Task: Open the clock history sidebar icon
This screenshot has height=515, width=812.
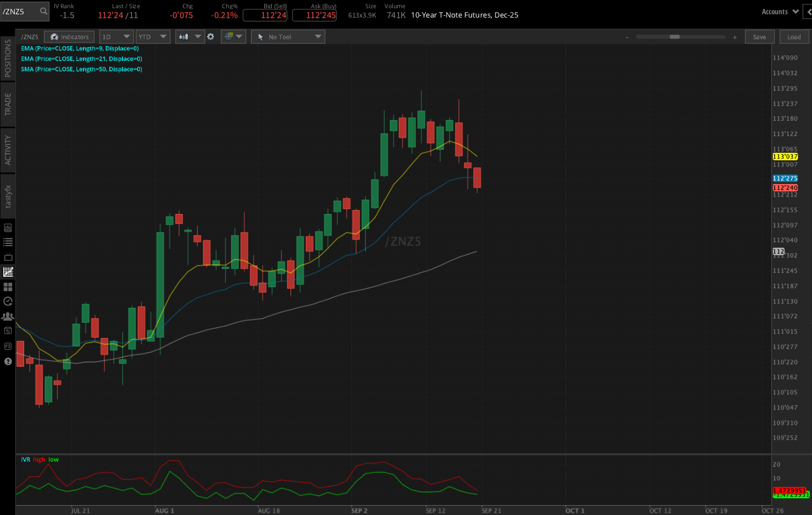Action: pyautogui.click(x=8, y=301)
